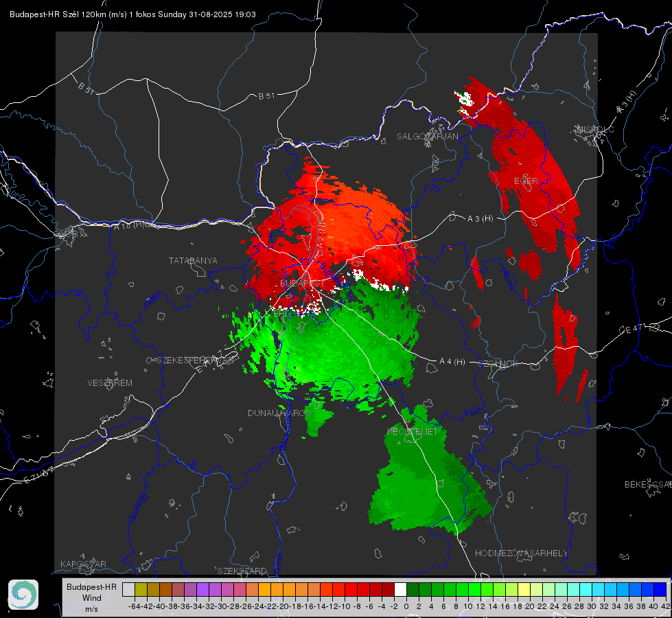Click the MISKOLC city label

[595, 129]
